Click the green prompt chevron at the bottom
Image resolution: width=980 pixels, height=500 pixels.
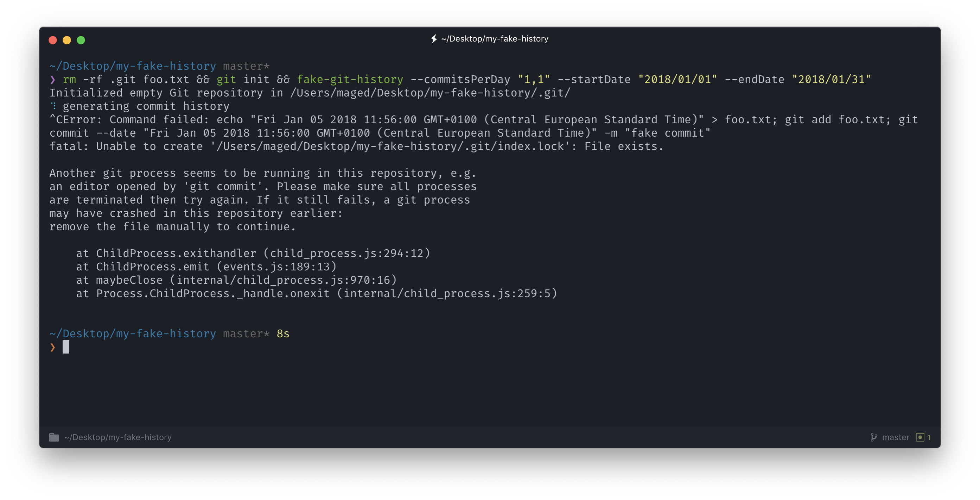52,347
